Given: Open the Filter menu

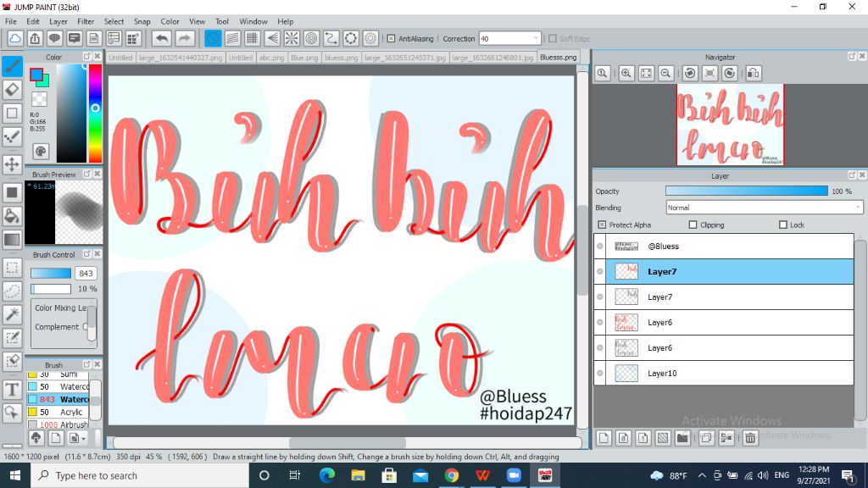Looking at the screenshot, I should (x=86, y=21).
